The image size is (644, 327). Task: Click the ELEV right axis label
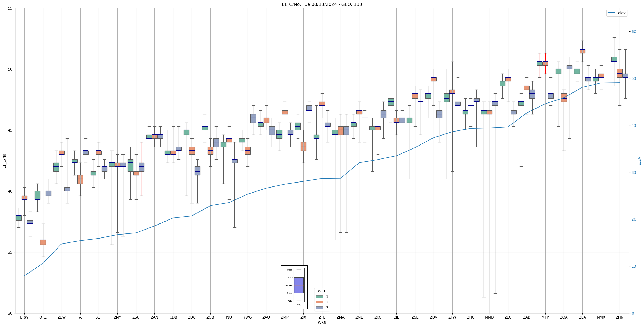[639, 161]
